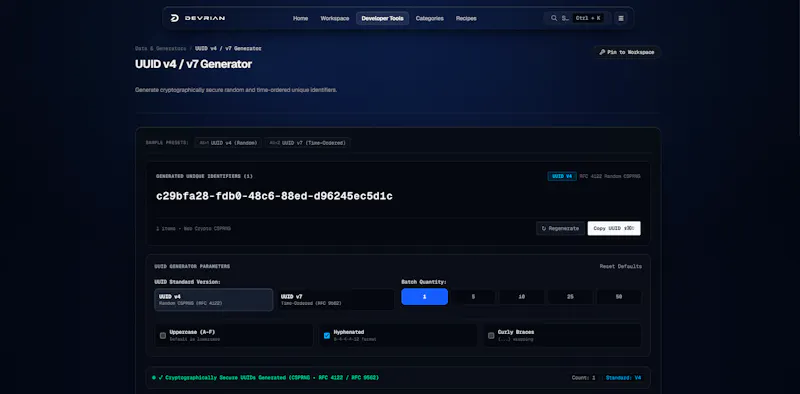Click the Ctrl + K search shortcut
This screenshot has height=394, width=800.
[x=588, y=18]
